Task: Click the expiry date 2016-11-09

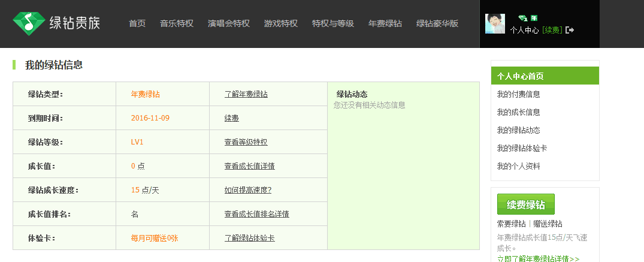Action: click(x=150, y=118)
